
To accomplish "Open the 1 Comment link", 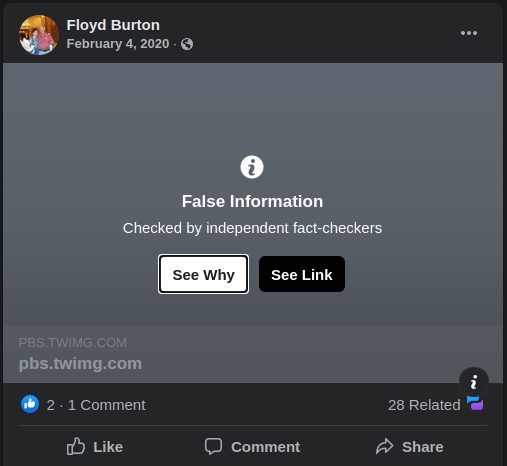I will (x=107, y=405).
